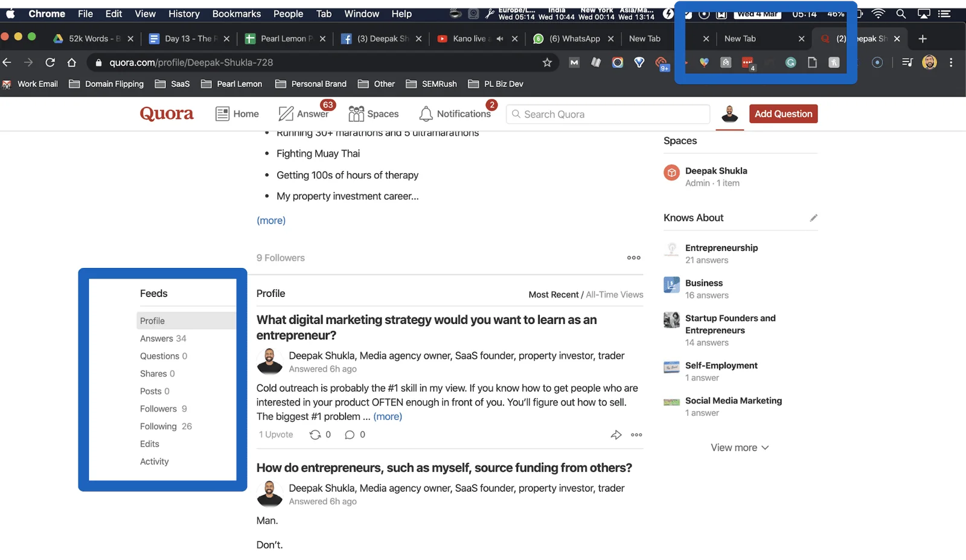Viewport: 966px width, 560px height.
Task: Open the macOS Notification Center icon
Action: coord(944,14)
